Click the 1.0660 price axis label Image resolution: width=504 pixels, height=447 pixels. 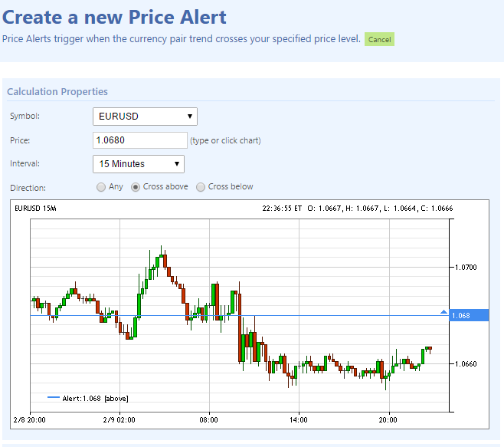click(x=464, y=363)
